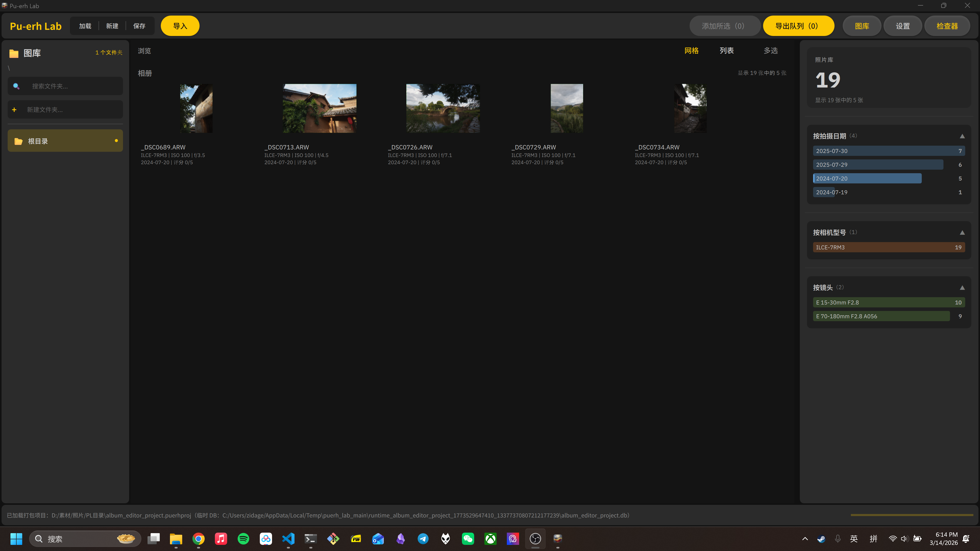Collapse the 按相机型号 section
The width and height of the screenshot is (980, 551).
click(962, 233)
